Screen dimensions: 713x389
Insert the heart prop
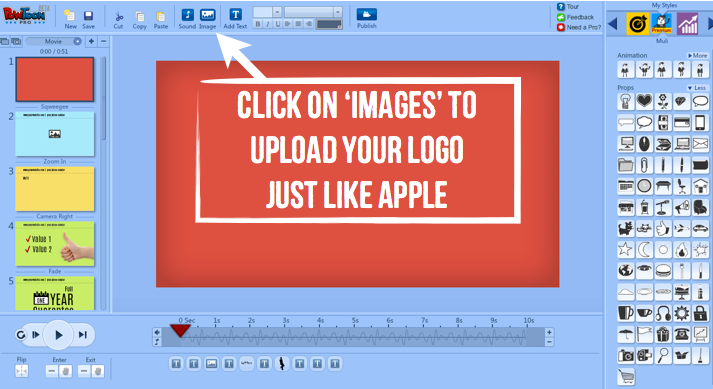point(644,101)
